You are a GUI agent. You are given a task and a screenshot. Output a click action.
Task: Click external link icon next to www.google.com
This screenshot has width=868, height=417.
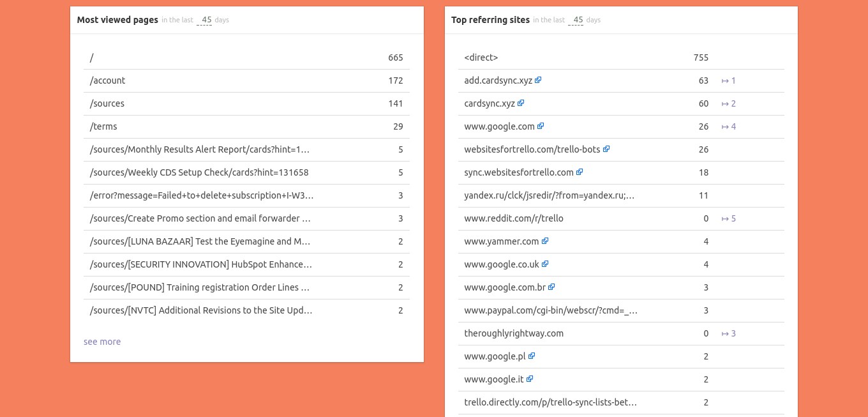click(541, 126)
